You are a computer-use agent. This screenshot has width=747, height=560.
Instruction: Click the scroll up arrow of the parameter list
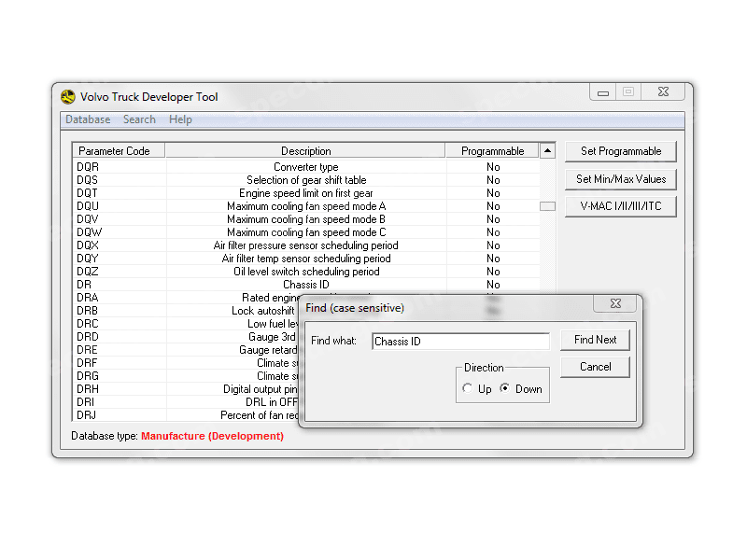tap(547, 151)
